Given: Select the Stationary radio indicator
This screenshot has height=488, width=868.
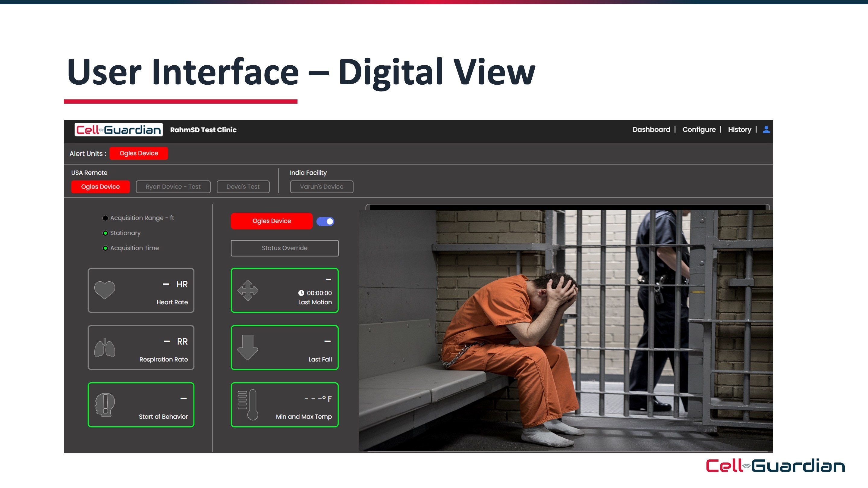Looking at the screenshot, I should (105, 233).
